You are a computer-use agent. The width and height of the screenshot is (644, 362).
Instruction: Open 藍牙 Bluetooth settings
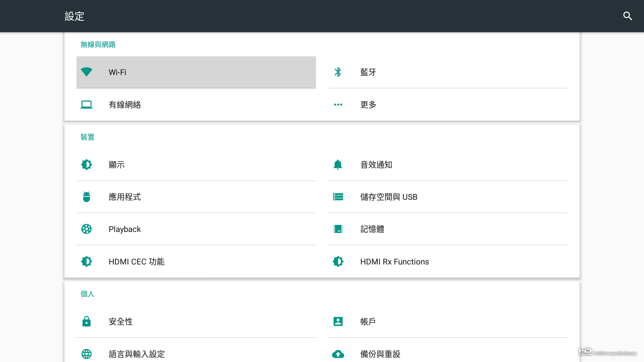click(x=448, y=72)
